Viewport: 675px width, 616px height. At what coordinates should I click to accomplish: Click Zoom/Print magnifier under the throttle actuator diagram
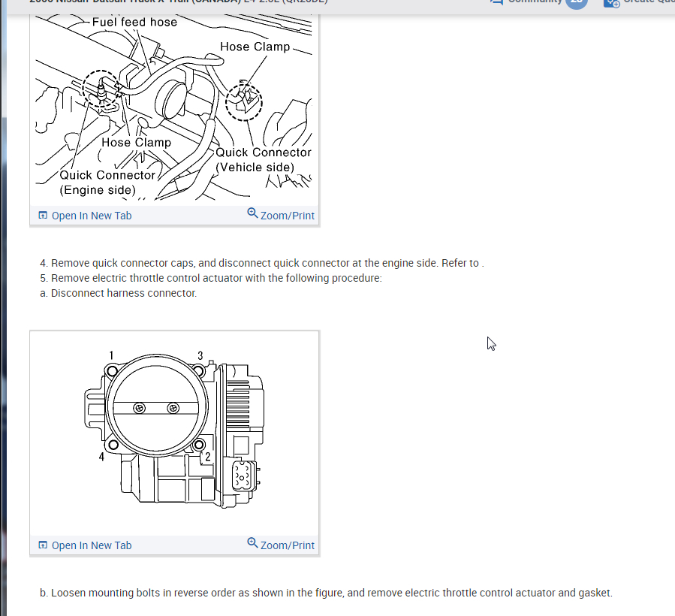[252, 543]
